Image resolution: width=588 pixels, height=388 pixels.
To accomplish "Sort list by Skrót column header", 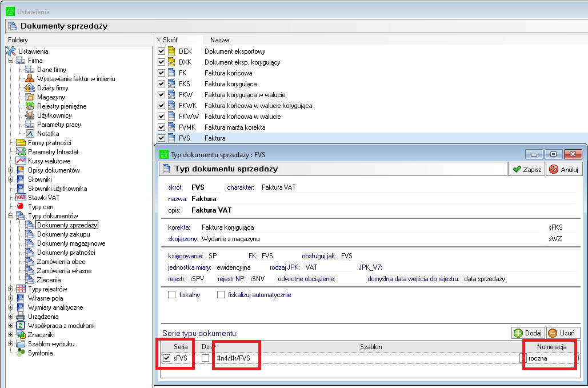I will coord(170,40).
